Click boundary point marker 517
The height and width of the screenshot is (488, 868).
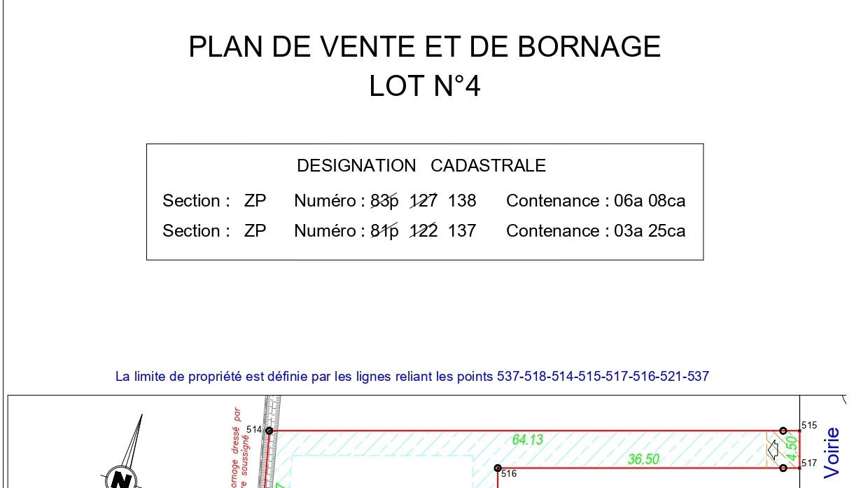click(x=783, y=468)
